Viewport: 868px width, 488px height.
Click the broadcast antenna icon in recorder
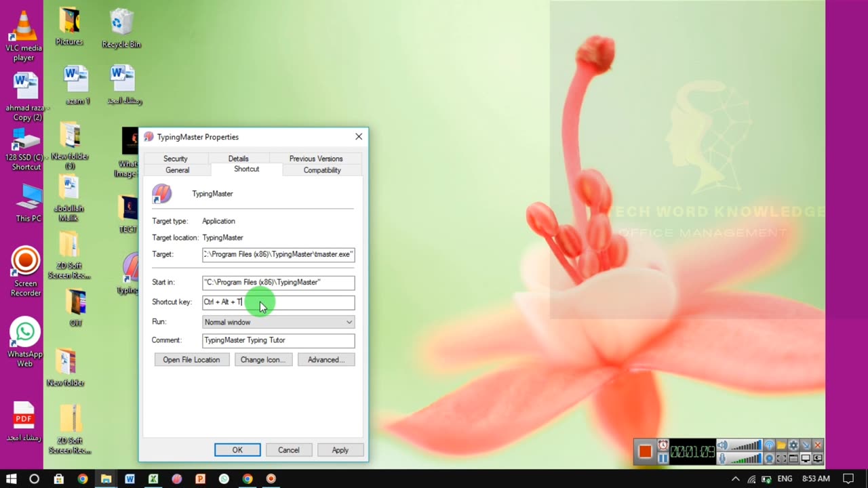770,445
